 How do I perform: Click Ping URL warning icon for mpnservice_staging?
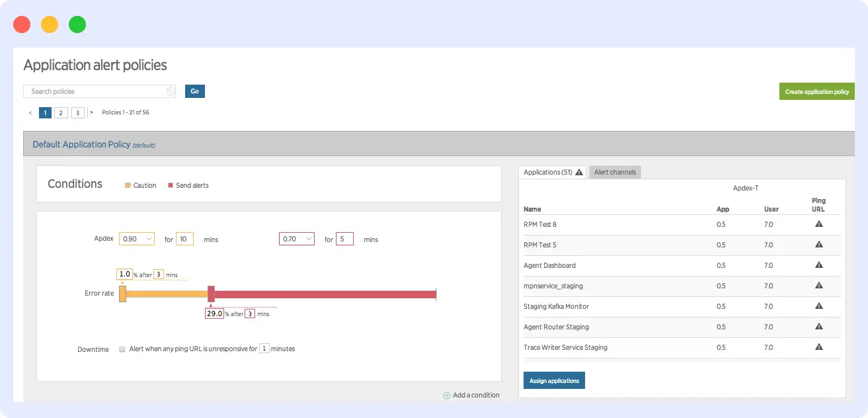coord(818,286)
